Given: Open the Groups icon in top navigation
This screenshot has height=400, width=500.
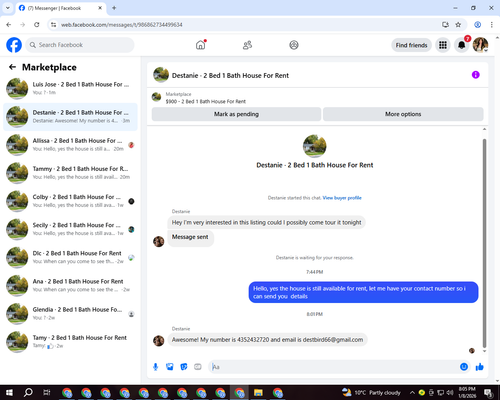Looking at the screenshot, I should click(294, 45).
